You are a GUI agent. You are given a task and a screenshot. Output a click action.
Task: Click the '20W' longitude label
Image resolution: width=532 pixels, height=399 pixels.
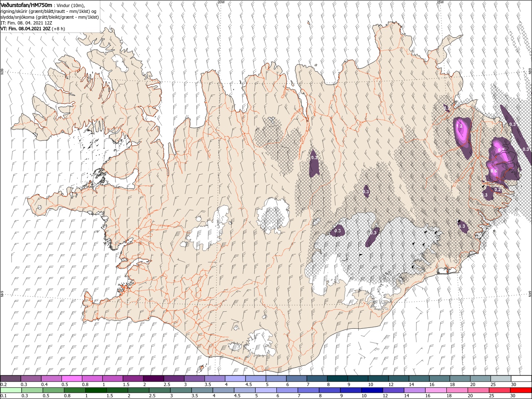[x=221, y=2]
